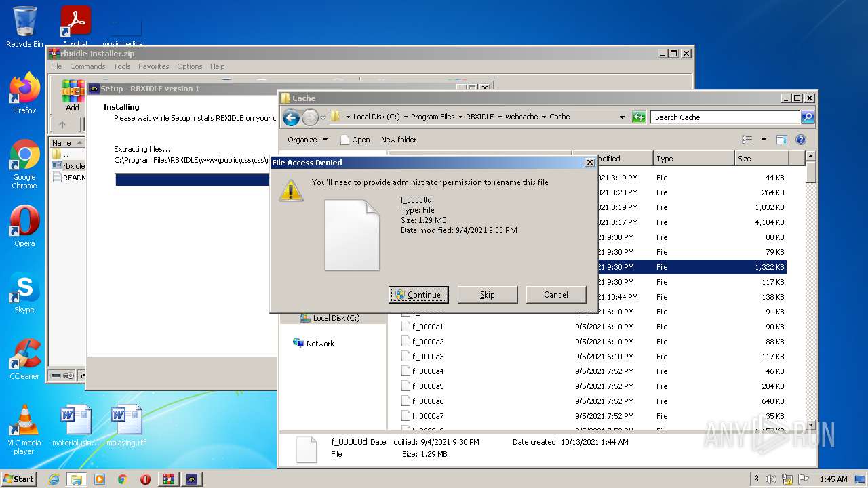868x488 pixels.
Task: Go back in the Cache Explorer window
Action: (x=291, y=117)
